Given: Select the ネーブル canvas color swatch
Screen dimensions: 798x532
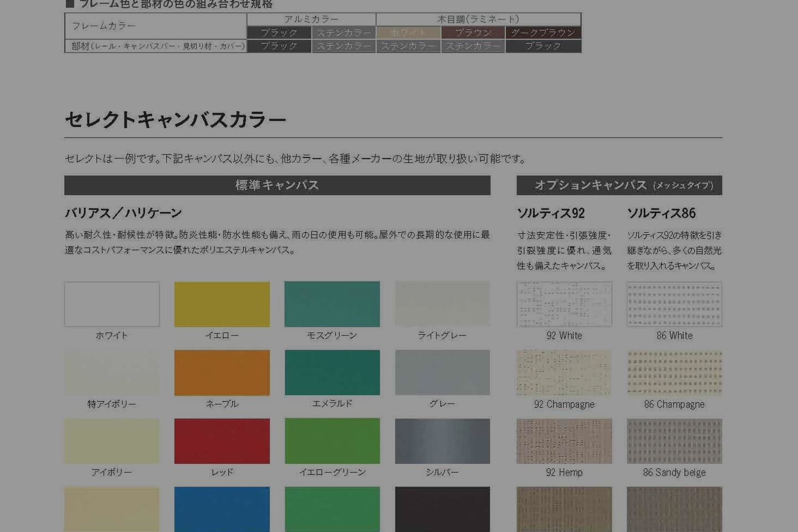Looking at the screenshot, I should pos(222,372).
